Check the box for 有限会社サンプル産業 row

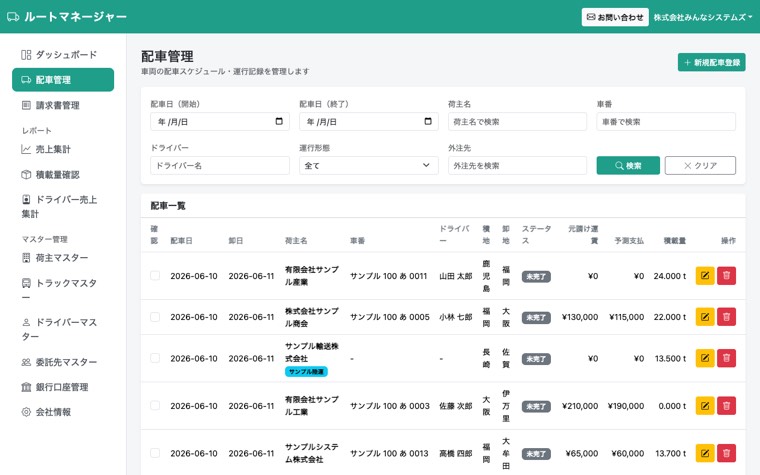click(155, 275)
